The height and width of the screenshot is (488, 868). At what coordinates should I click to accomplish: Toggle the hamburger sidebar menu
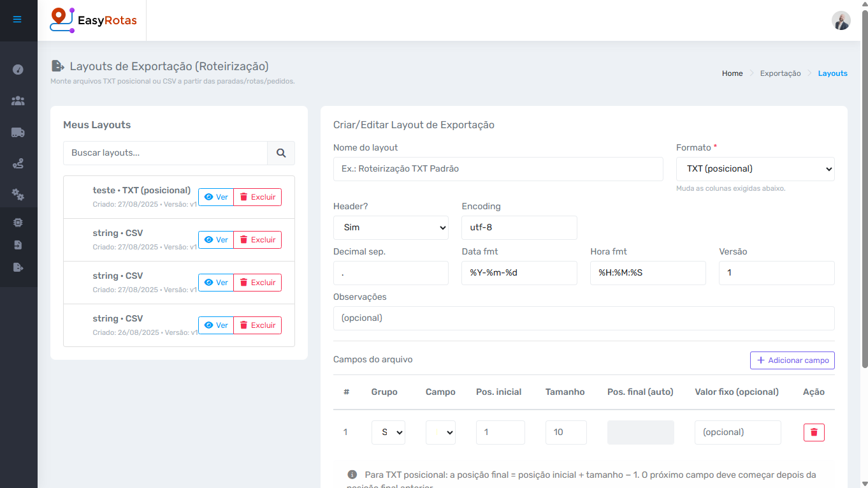[x=17, y=20]
